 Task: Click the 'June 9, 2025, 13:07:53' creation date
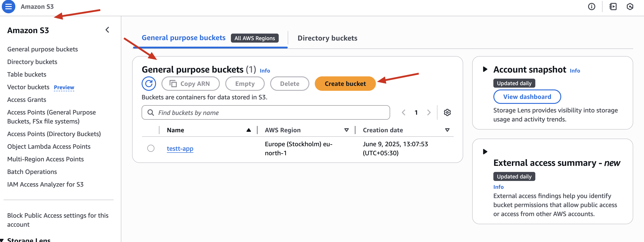pyautogui.click(x=395, y=148)
